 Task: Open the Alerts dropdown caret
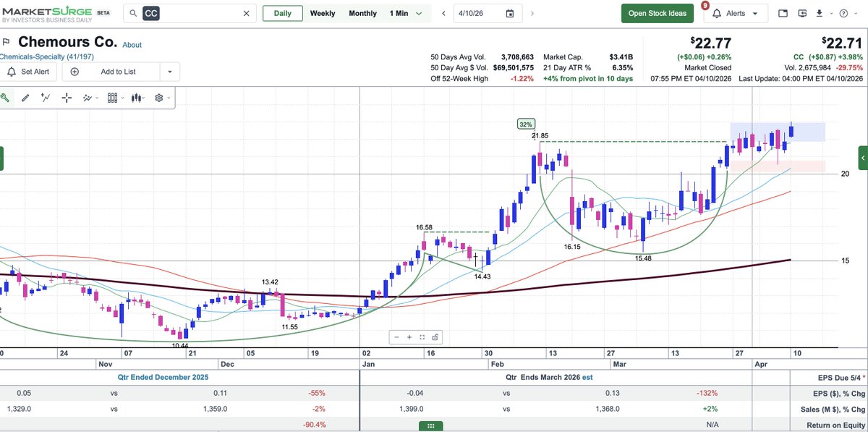[755, 14]
